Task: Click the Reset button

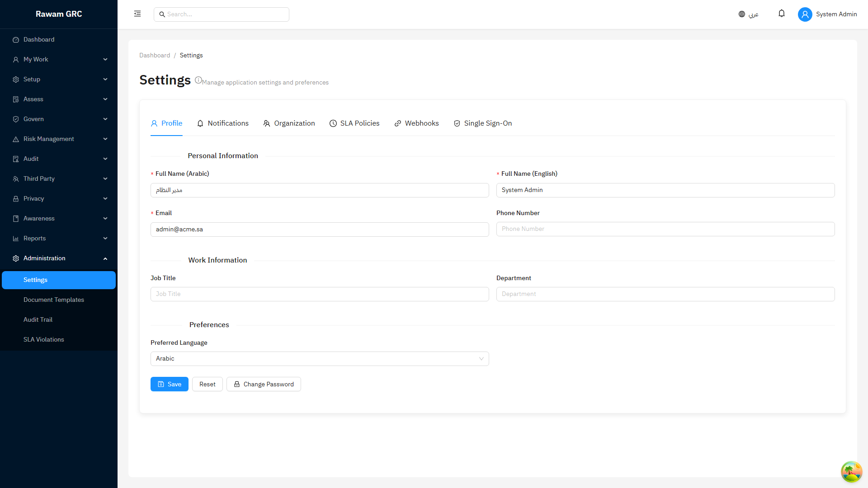Action: 208,384
